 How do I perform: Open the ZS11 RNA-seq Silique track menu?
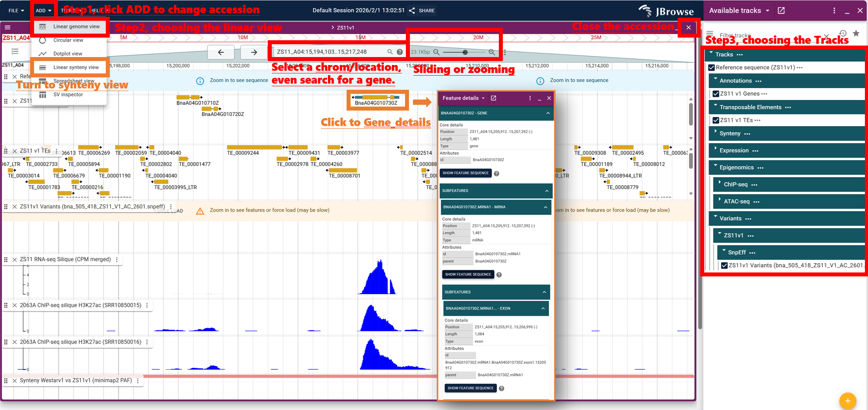pyautogui.click(x=117, y=260)
